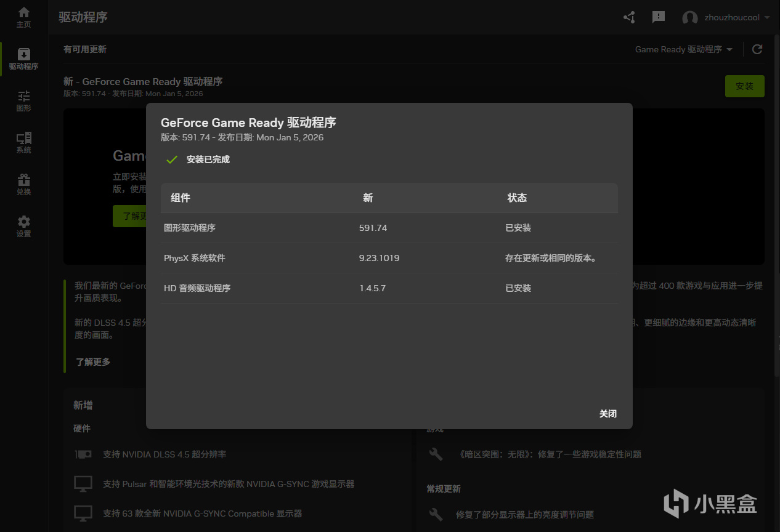
Task: Click version value 591.74 in table
Action: [x=373, y=228]
